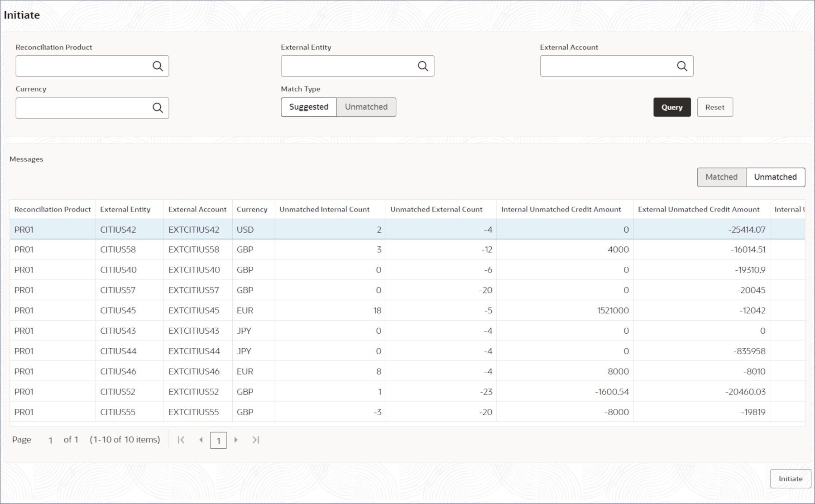Viewport: 815px width, 504px height.
Task: Click page number 1 in pagination
Action: 218,440
